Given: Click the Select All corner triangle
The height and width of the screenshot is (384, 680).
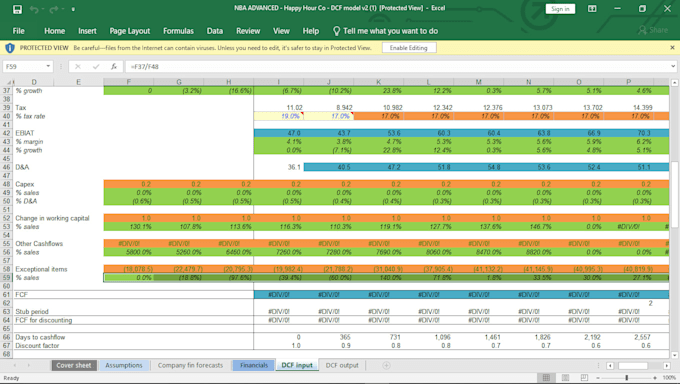Looking at the screenshot, I should click(x=8, y=82).
